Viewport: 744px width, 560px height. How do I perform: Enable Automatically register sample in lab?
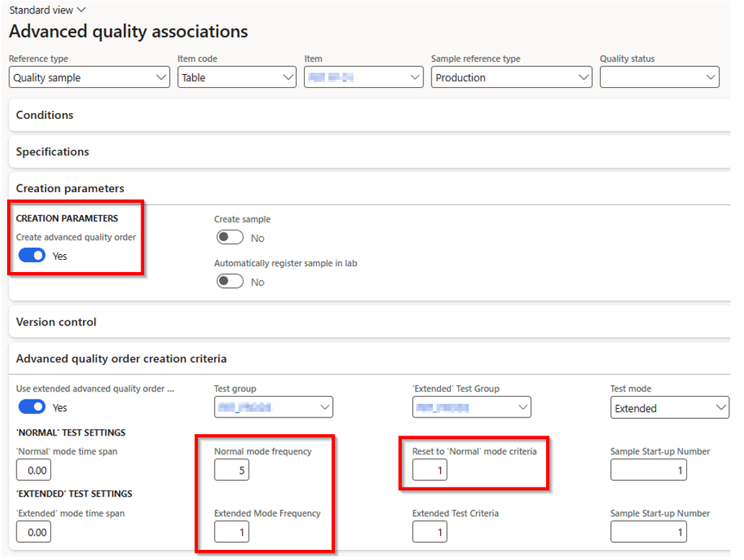(230, 281)
